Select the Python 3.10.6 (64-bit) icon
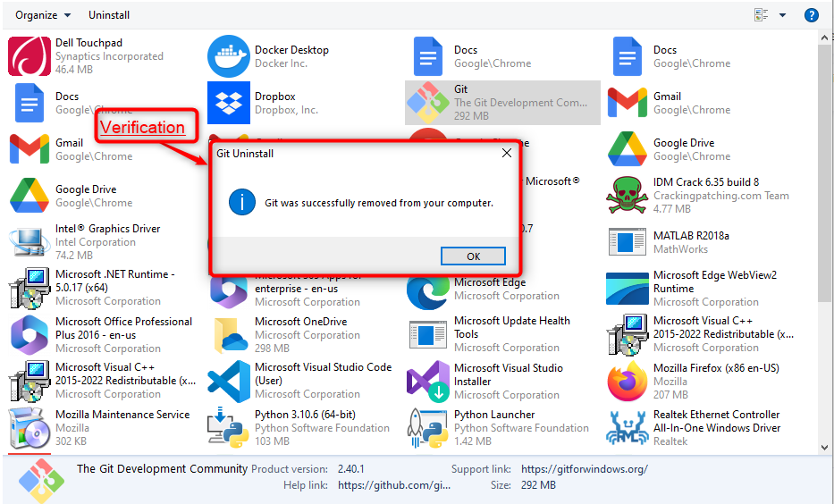 (x=228, y=428)
